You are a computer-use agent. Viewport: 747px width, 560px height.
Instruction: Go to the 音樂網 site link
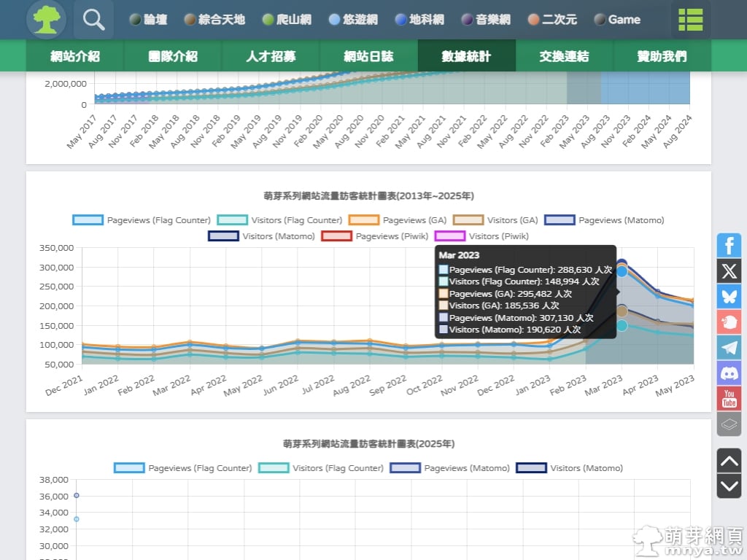[486, 20]
